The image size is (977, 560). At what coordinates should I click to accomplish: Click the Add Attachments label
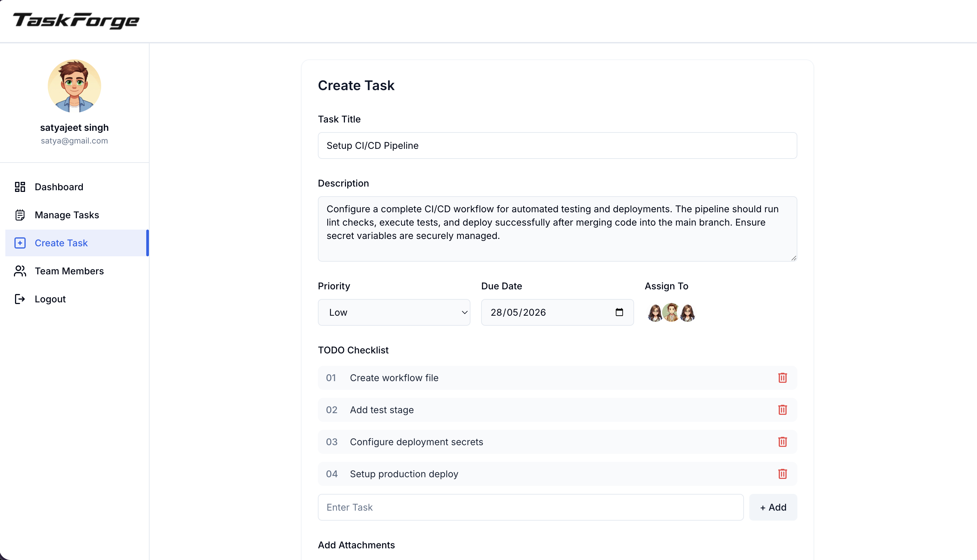pos(356,545)
